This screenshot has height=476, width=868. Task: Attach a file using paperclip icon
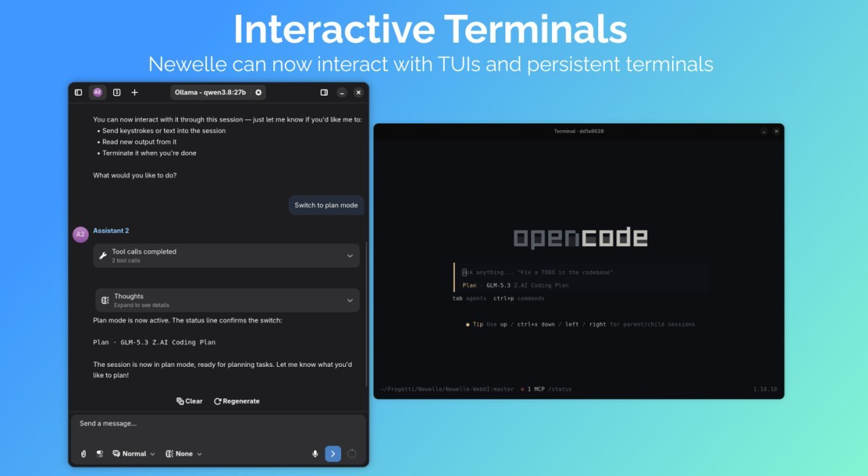click(83, 454)
